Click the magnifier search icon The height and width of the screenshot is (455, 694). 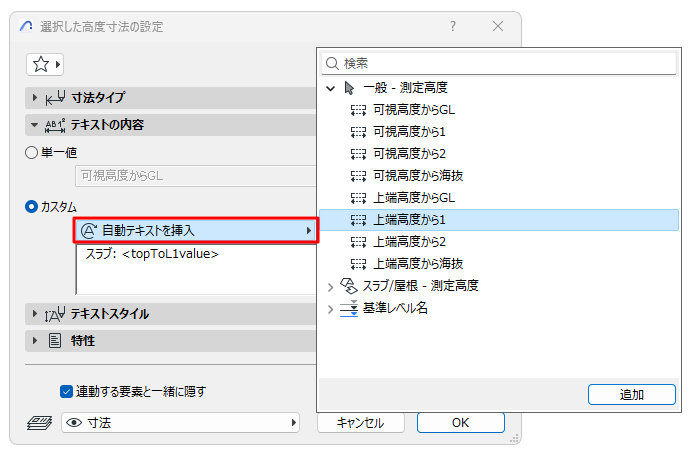pyautogui.click(x=332, y=64)
